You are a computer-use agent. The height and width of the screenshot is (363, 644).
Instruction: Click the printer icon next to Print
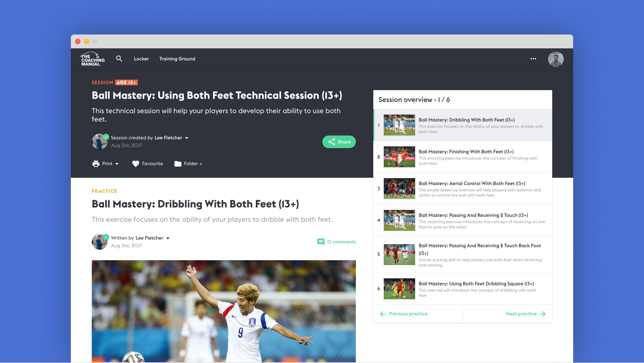pos(95,163)
